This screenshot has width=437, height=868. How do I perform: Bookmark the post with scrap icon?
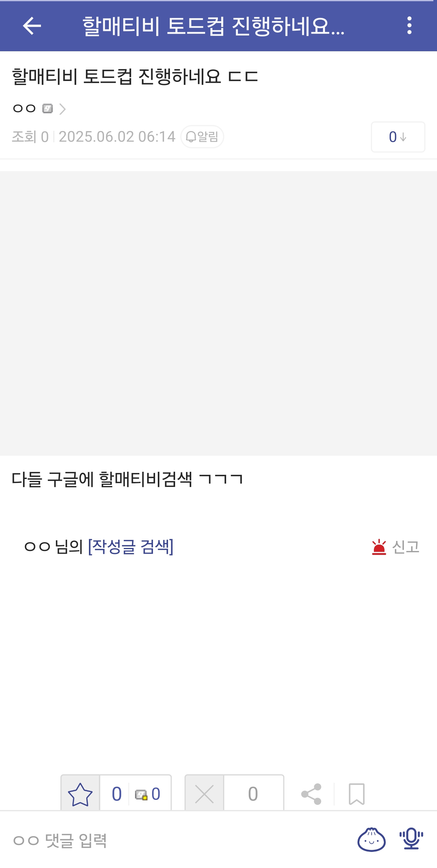click(x=357, y=794)
